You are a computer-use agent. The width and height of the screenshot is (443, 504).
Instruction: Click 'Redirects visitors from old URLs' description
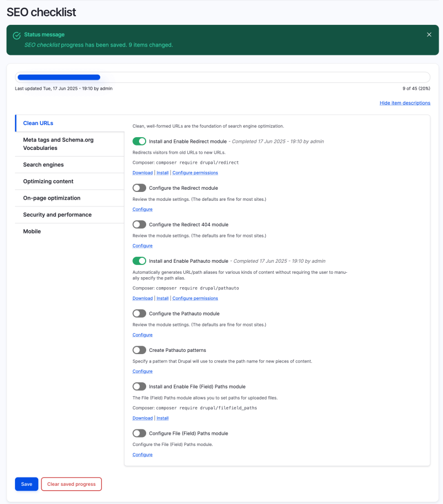point(179,152)
